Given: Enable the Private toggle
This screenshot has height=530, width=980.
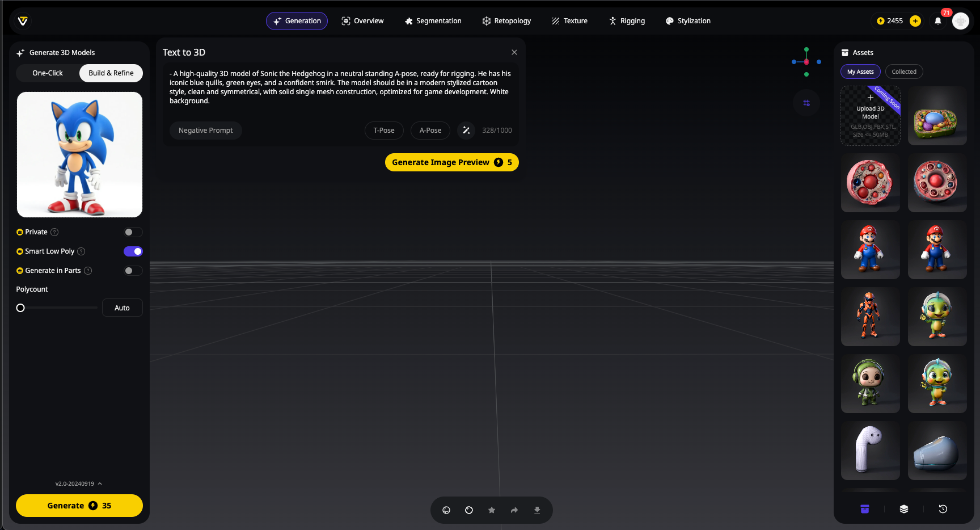Looking at the screenshot, I should click(x=133, y=232).
